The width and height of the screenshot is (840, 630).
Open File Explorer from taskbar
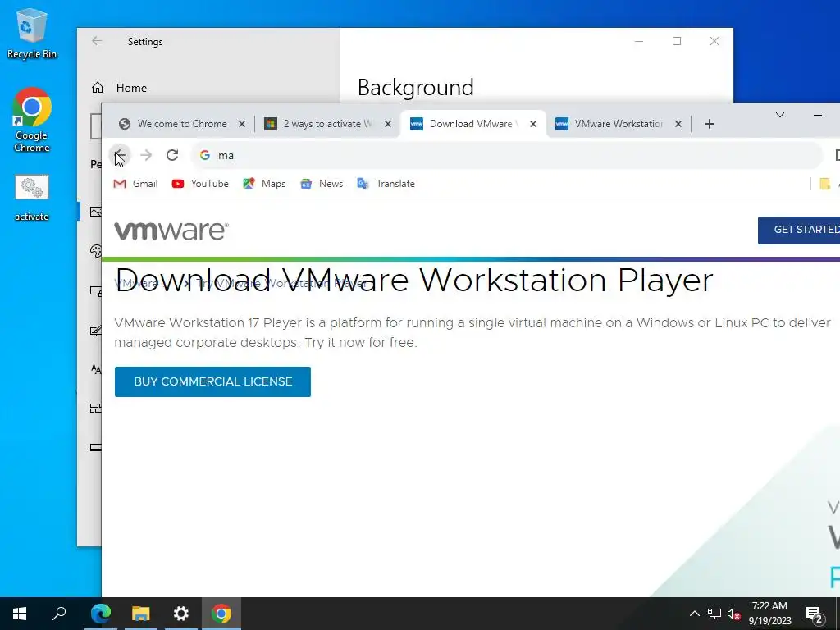click(x=141, y=614)
